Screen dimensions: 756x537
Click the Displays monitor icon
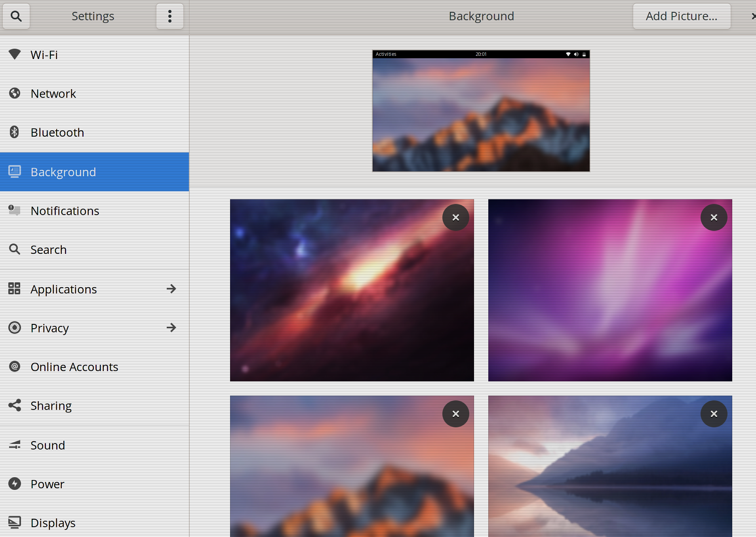coord(15,522)
